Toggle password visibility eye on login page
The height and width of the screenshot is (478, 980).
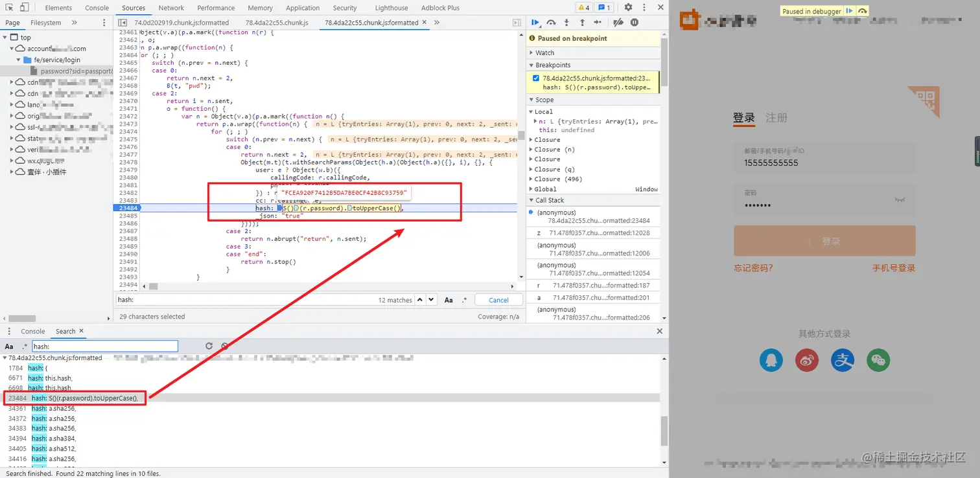[899, 200]
